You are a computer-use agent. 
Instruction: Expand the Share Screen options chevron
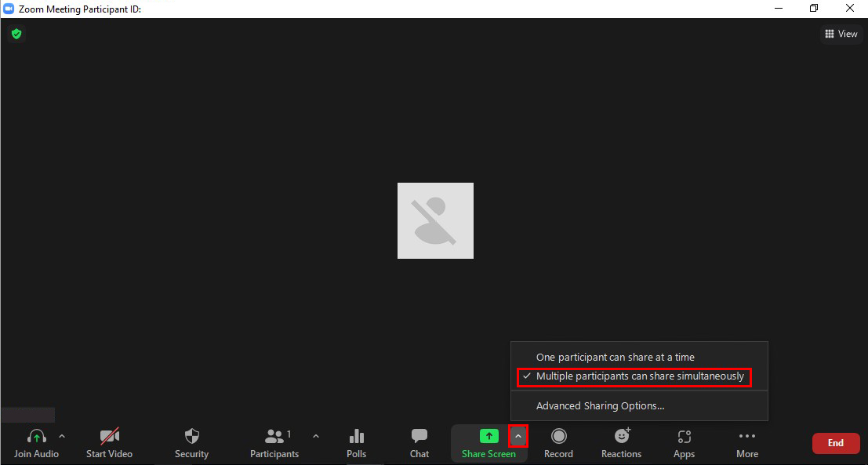coord(518,436)
